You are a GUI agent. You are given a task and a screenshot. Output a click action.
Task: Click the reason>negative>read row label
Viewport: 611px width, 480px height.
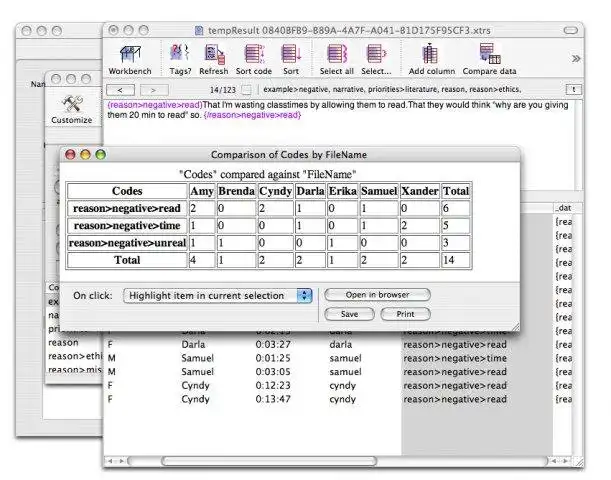pos(127,208)
